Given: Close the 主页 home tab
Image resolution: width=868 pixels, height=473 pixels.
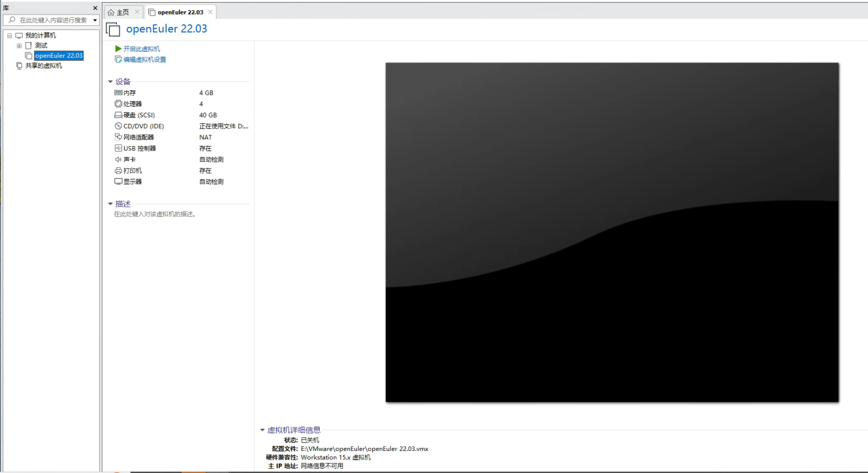Looking at the screenshot, I should point(137,12).
